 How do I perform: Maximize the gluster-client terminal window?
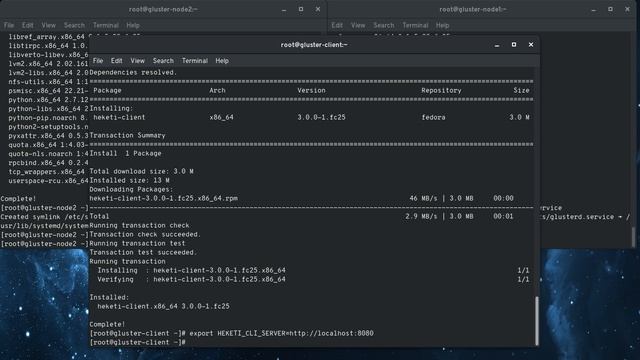tap(514, 44)
